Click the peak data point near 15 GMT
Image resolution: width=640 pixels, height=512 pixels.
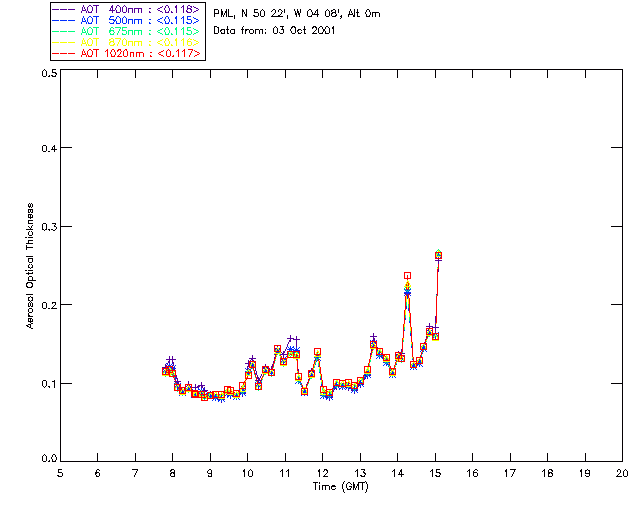[x=438, y=255]
